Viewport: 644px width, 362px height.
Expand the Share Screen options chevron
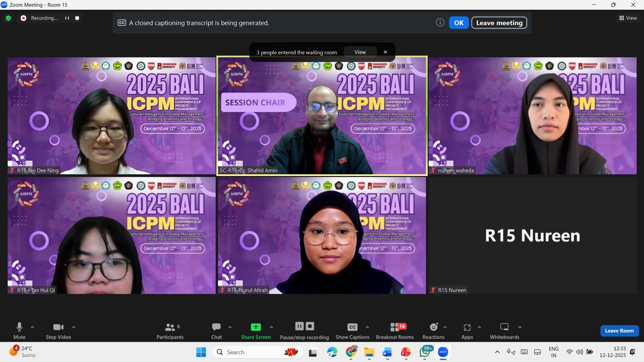(x=271, y=327)
